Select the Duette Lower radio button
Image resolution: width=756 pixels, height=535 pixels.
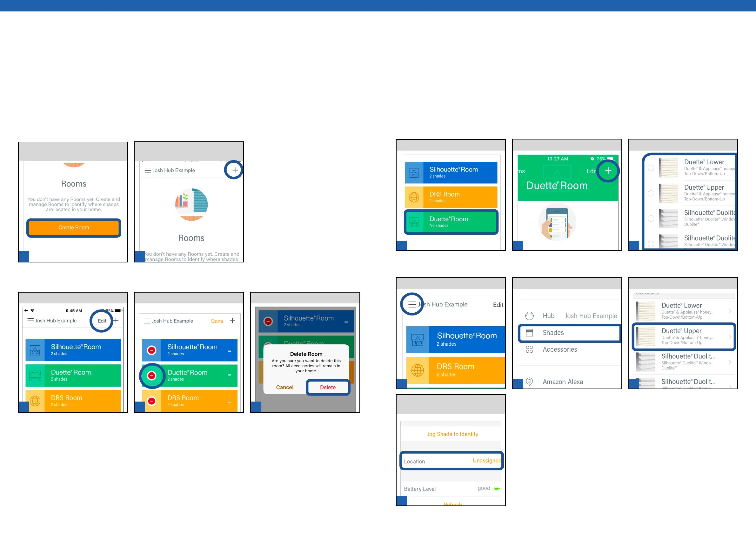[x=651, y=168]
